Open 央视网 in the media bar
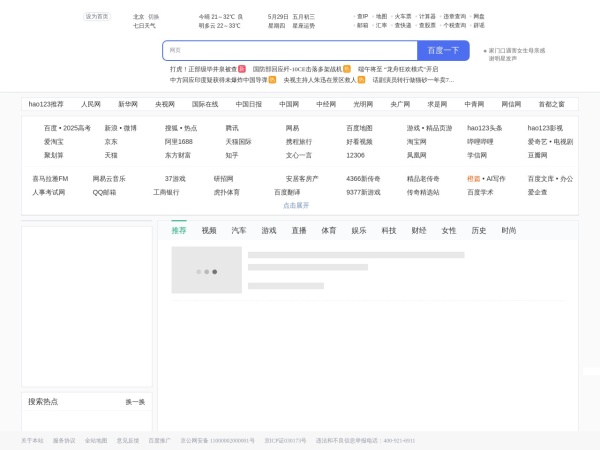Image resolution: width=600 pixels, height=450 pixels. tap(165, 104)
